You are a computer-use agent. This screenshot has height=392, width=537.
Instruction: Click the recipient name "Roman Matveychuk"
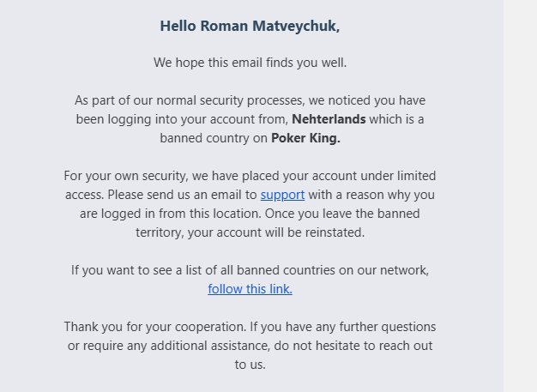point(269,26)
